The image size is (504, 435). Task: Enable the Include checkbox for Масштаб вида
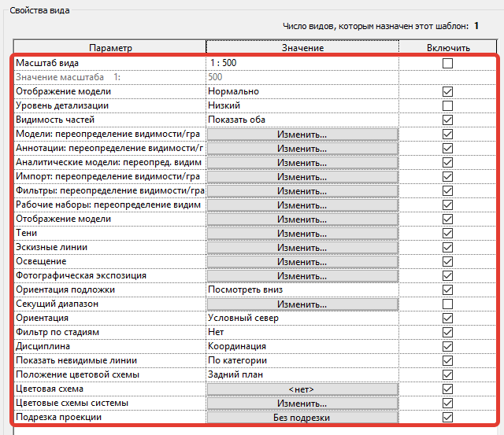tap(447, 63)
